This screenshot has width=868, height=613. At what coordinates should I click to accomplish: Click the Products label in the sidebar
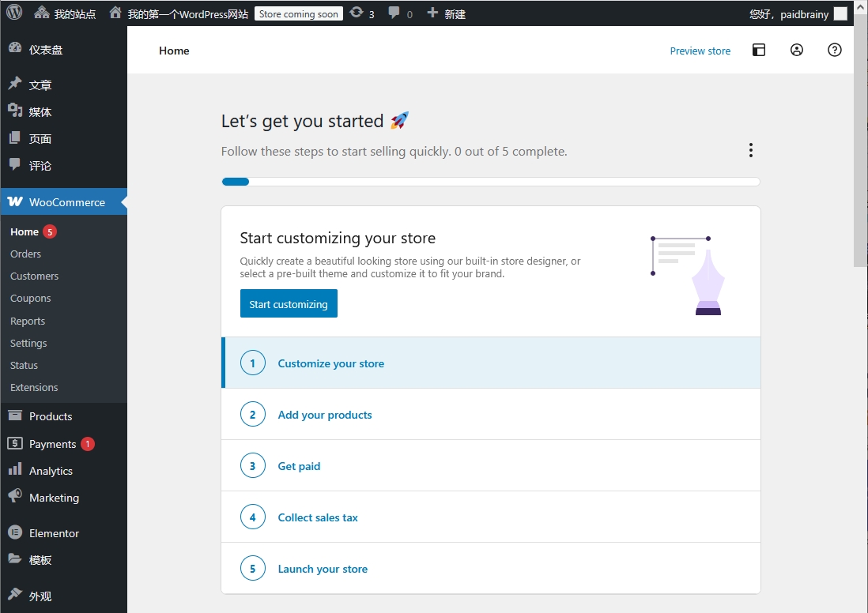coord(51,416)
